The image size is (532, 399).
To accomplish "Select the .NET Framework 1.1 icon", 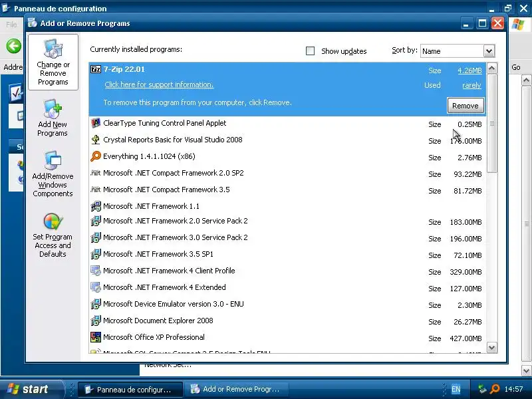I will [96, 206].
